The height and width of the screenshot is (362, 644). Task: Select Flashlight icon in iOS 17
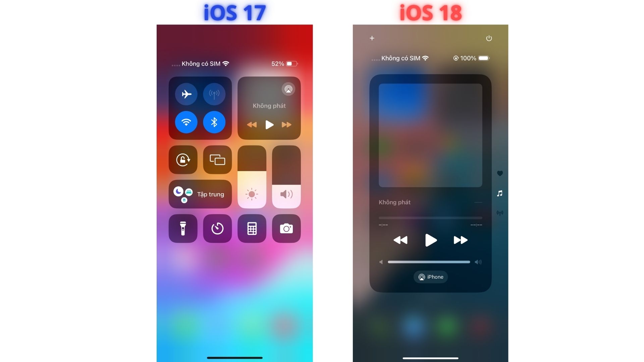tap(183, 228)
